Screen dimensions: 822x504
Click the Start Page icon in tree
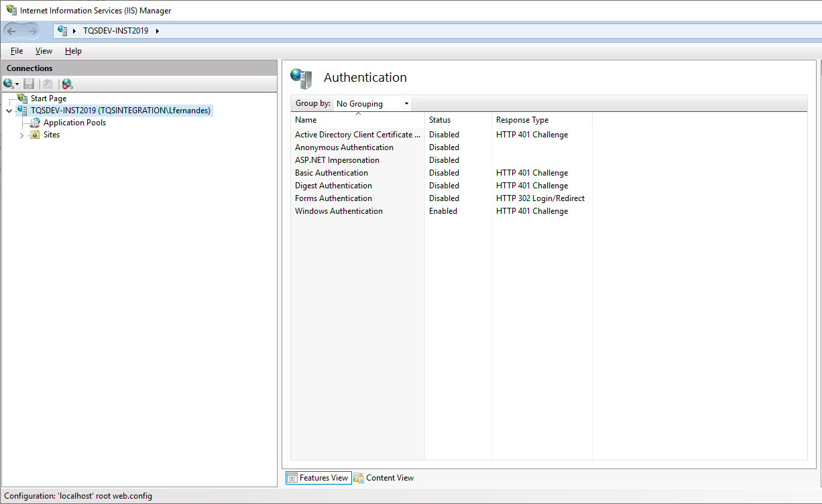click(x=23, y=99)
